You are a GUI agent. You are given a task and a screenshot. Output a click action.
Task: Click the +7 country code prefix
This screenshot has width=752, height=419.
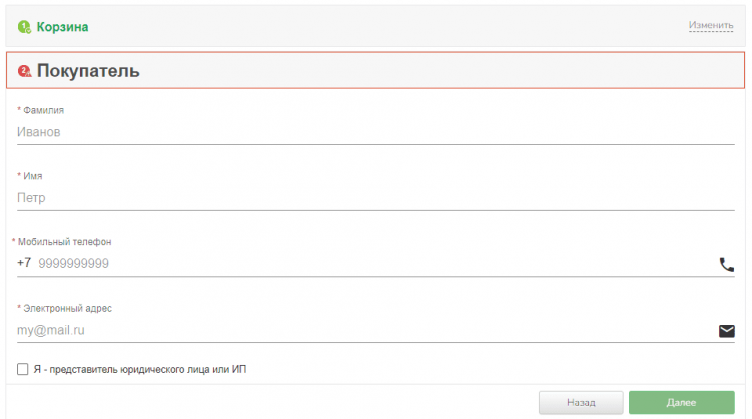tap(24, 264)
